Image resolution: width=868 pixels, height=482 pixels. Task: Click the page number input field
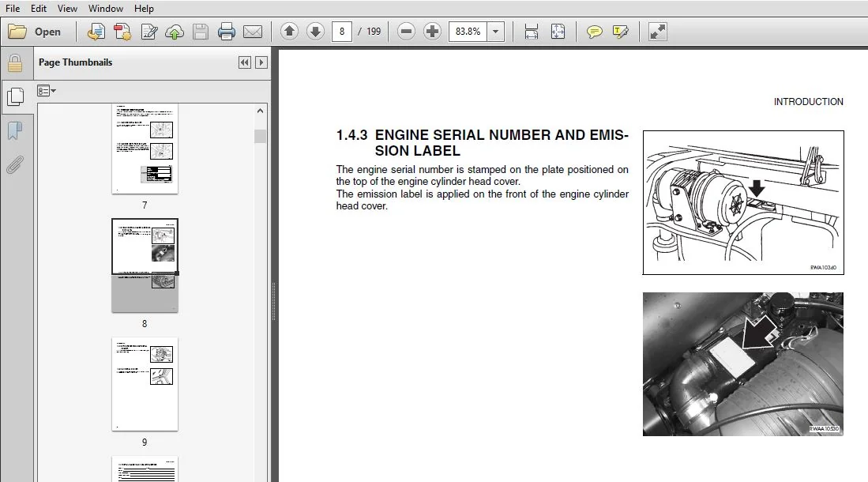(x=341, y=32)
